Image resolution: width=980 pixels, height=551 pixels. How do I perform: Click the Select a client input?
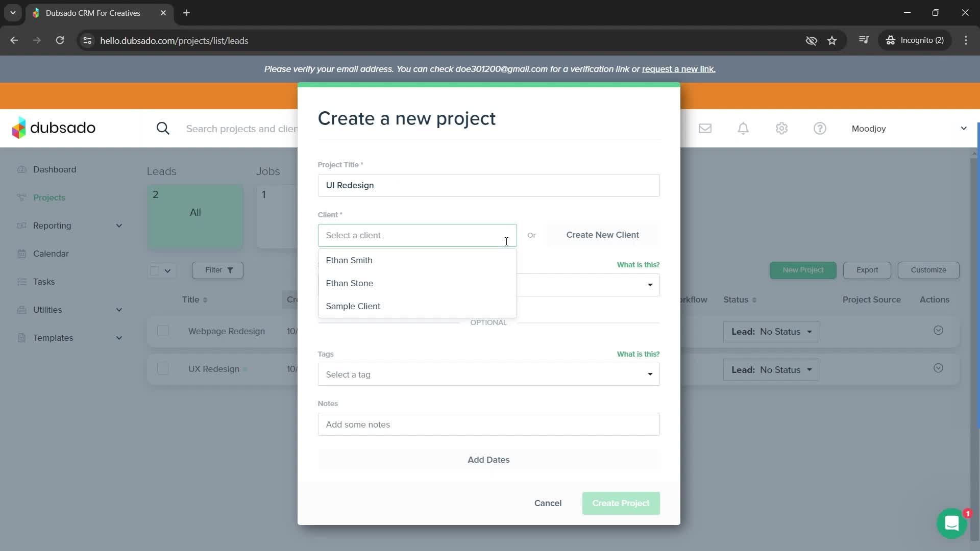417,235
